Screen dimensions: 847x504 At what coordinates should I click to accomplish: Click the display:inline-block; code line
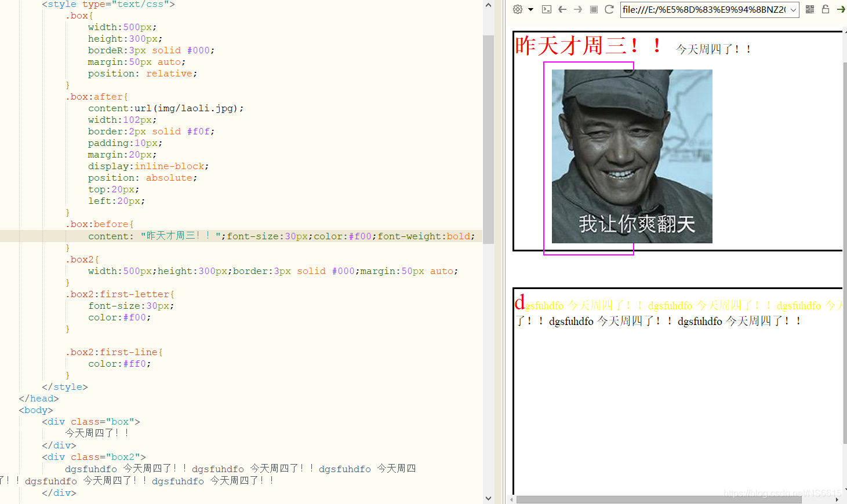pos(148,166)
